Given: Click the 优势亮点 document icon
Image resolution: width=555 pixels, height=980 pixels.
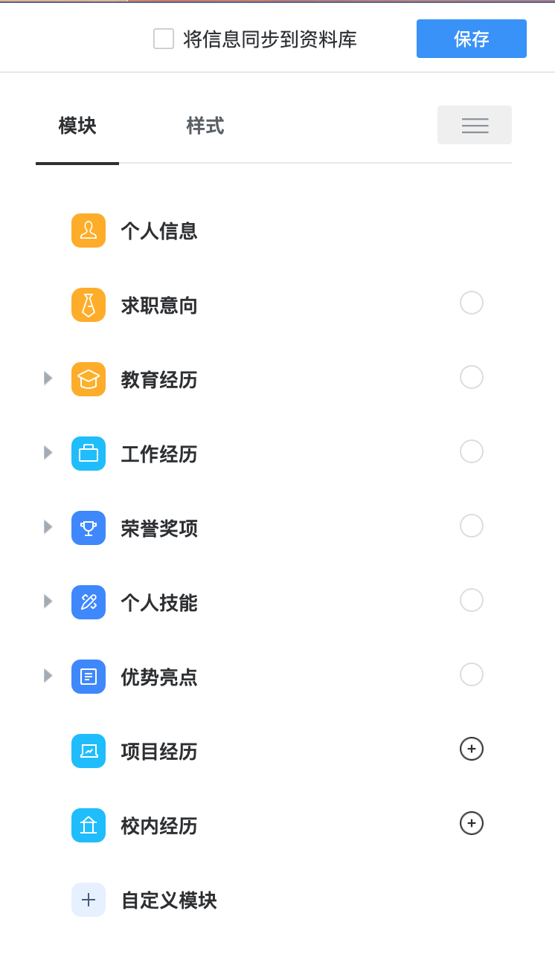Looking at the screenshot, I should tap(89, 677).
